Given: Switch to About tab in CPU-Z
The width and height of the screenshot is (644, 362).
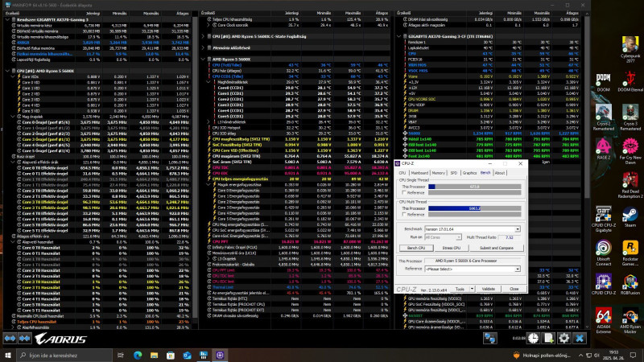Looking at the screenshot, I should (499, 173).
